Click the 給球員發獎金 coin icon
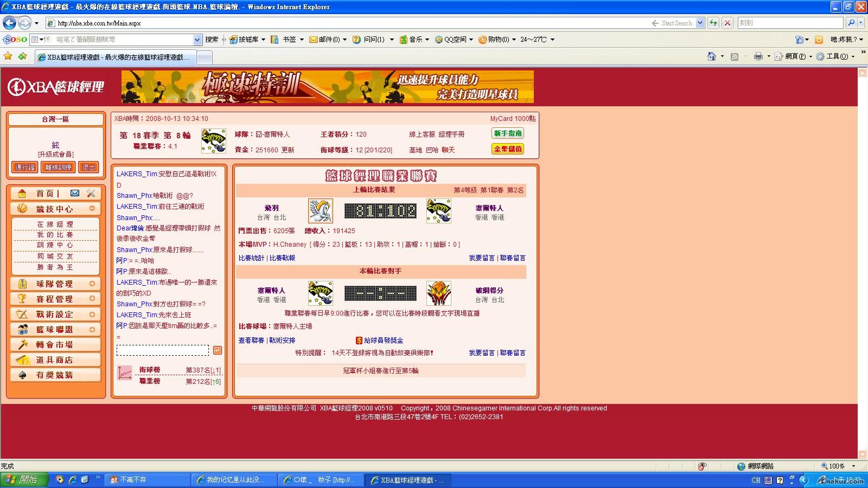 tap(359, 341)
